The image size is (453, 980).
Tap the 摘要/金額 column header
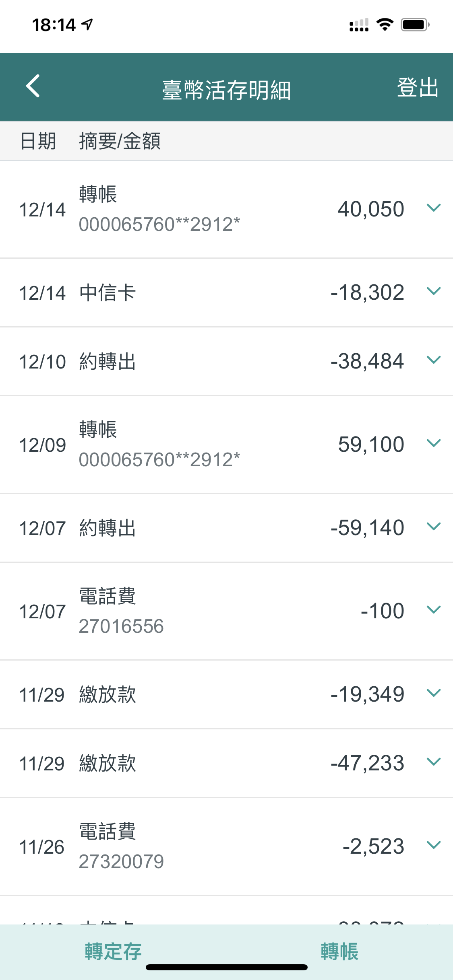pos(120,141)
